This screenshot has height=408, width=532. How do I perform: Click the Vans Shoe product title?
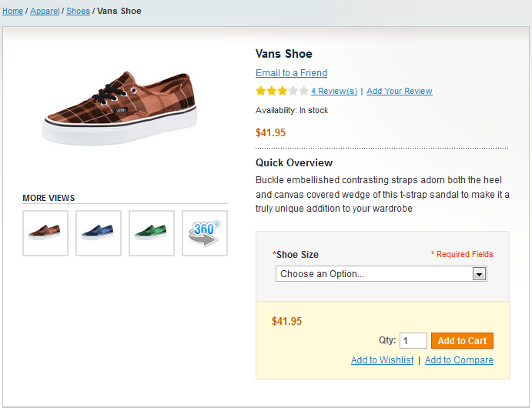pos(284,54)
